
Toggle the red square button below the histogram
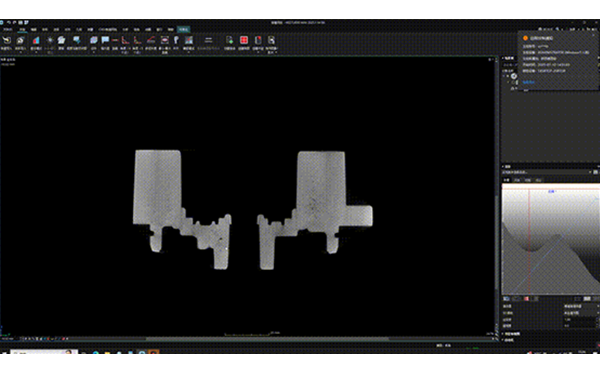tap(527, 299)
